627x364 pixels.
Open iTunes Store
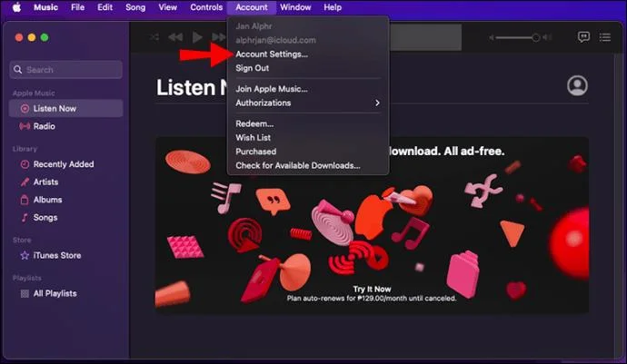(x=65, y=255)
